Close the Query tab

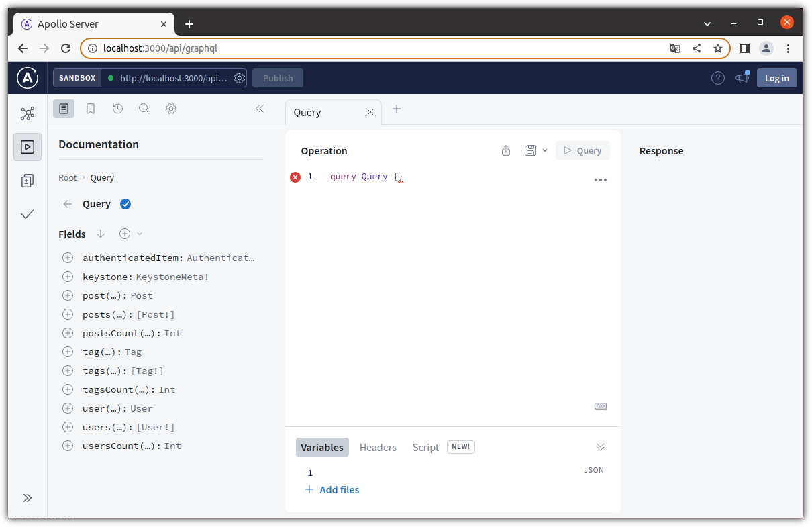(x=370, y=113)
